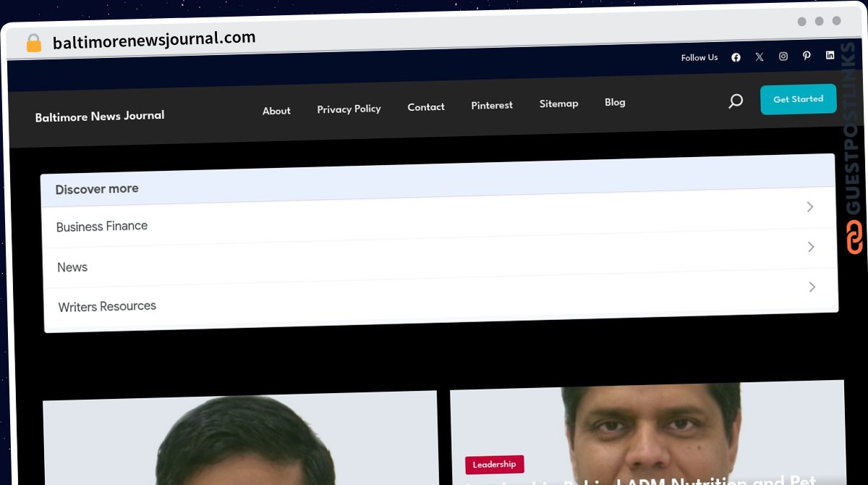
Task: Open the LinkedIn social icon
Action: click(x=830, y=55)
